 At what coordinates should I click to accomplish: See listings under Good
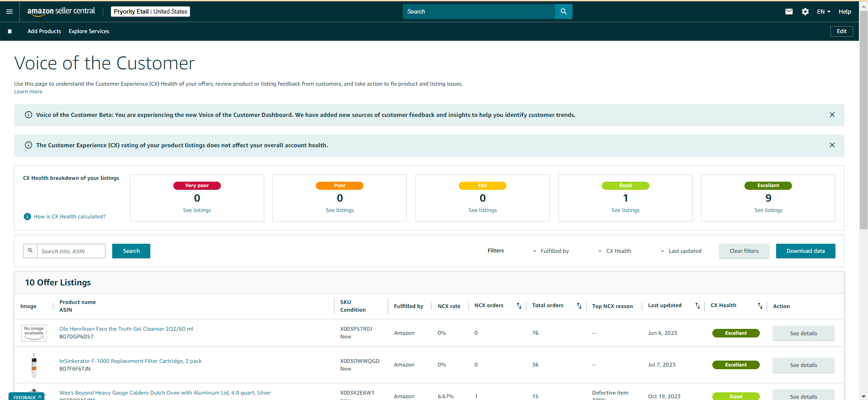click(625, 210)
